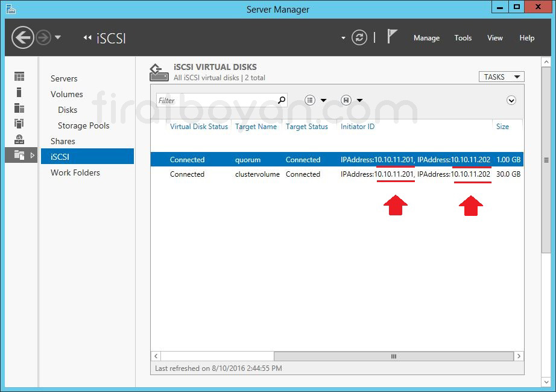Open the TASKS dropdown
Screen dimensions: 556x392
tap(501, 77)
